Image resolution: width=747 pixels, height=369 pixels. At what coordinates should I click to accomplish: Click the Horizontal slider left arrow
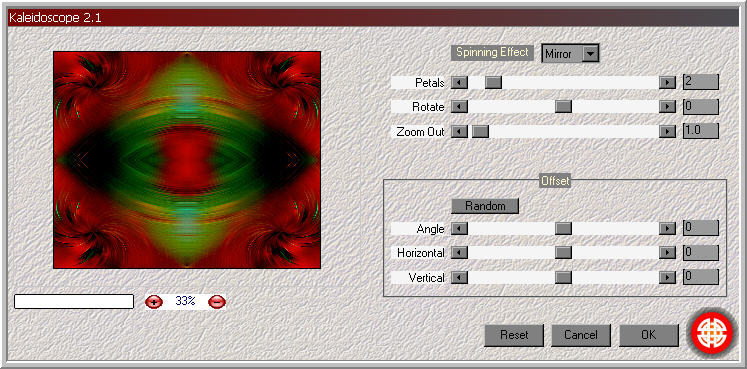click(x=459, y=253)
